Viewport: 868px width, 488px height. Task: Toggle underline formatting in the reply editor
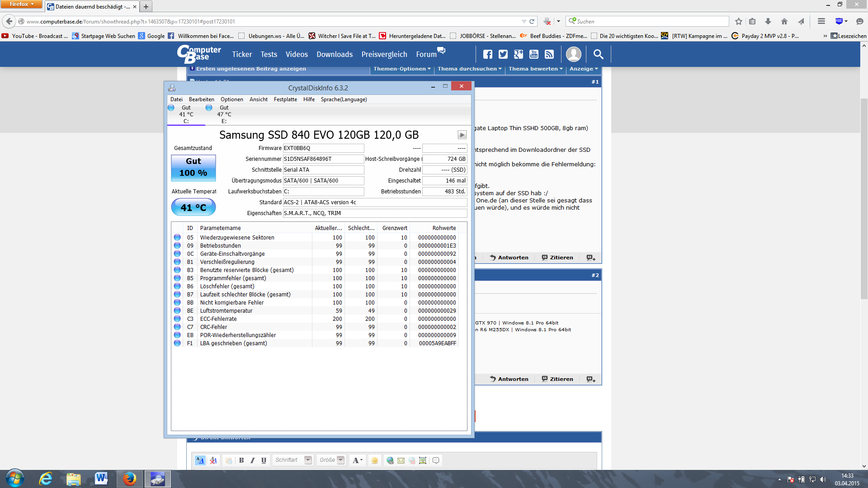264,460
